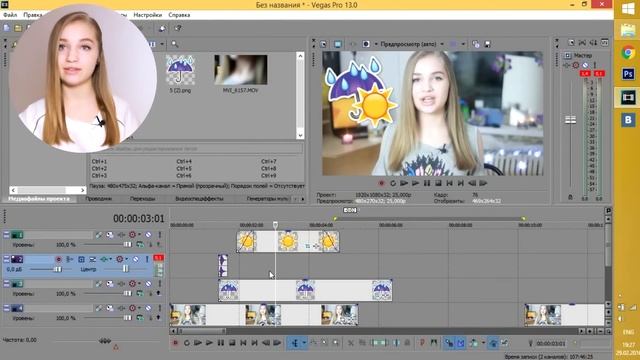Viewport: 640px width, 360px height.
Task: Arm audio track 2 for recording
Action: (x=59, y=259)
